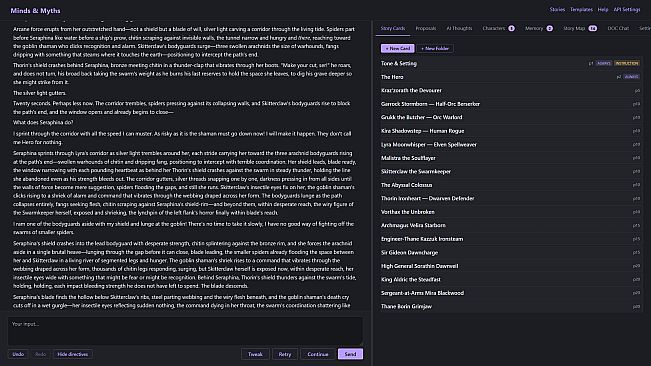Click the ALWAYS badge on The Hero
The width and height of the screenshot is (651, 366).
[x=631, y=77]
